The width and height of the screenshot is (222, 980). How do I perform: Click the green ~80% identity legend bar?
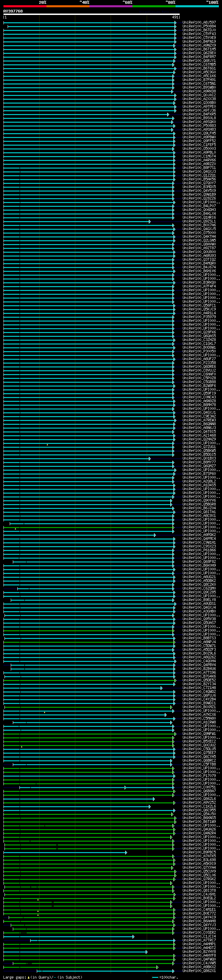pos(154,7)
